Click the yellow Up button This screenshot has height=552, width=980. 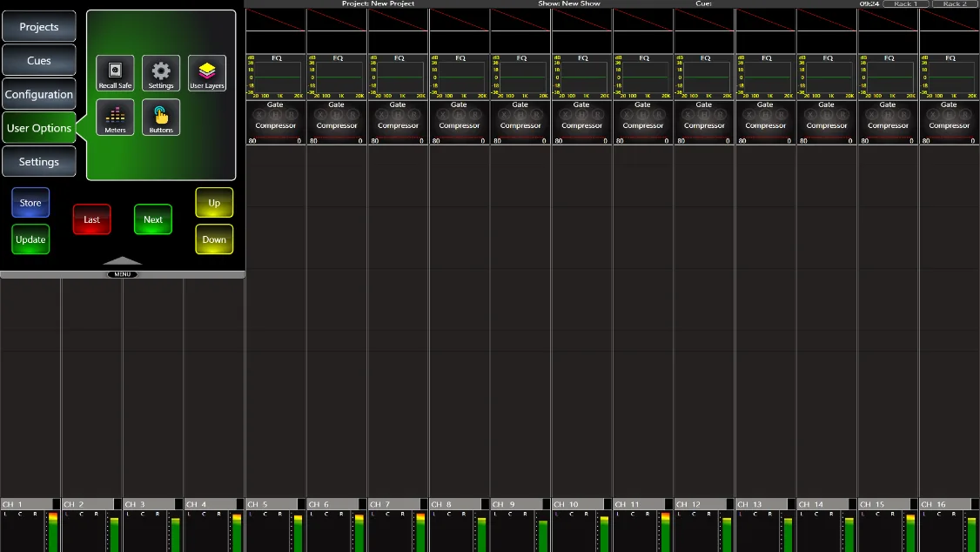pyautogui.click(x=214, y=203)
